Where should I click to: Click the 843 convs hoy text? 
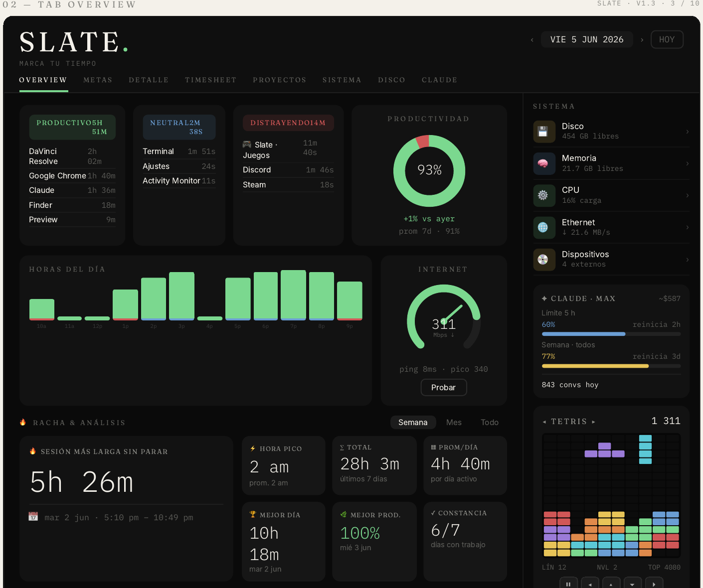click(x=570, y=385)
